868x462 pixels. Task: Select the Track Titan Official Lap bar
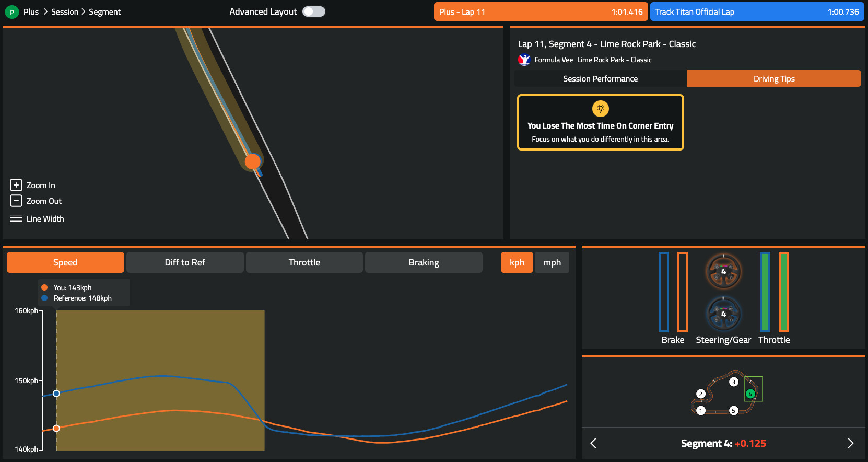(757, 11)
